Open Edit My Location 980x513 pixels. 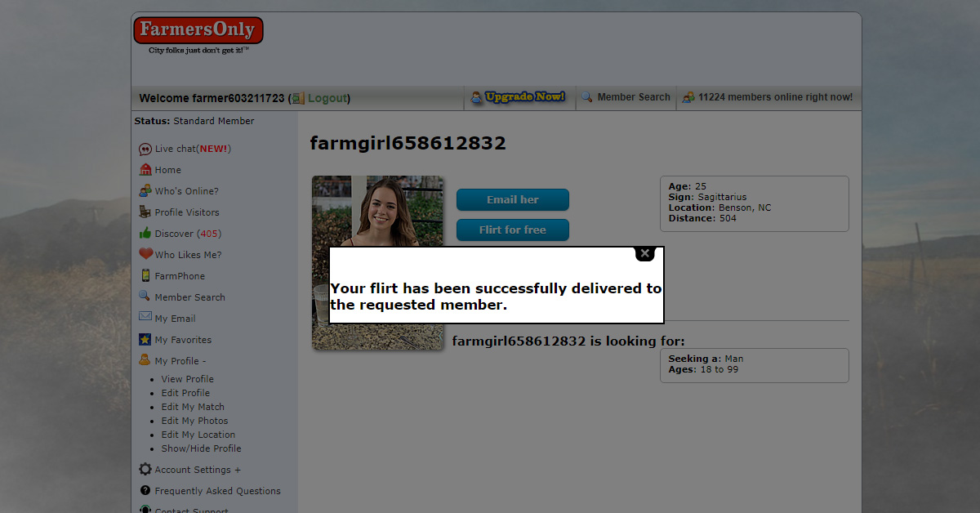coord(198,435)
